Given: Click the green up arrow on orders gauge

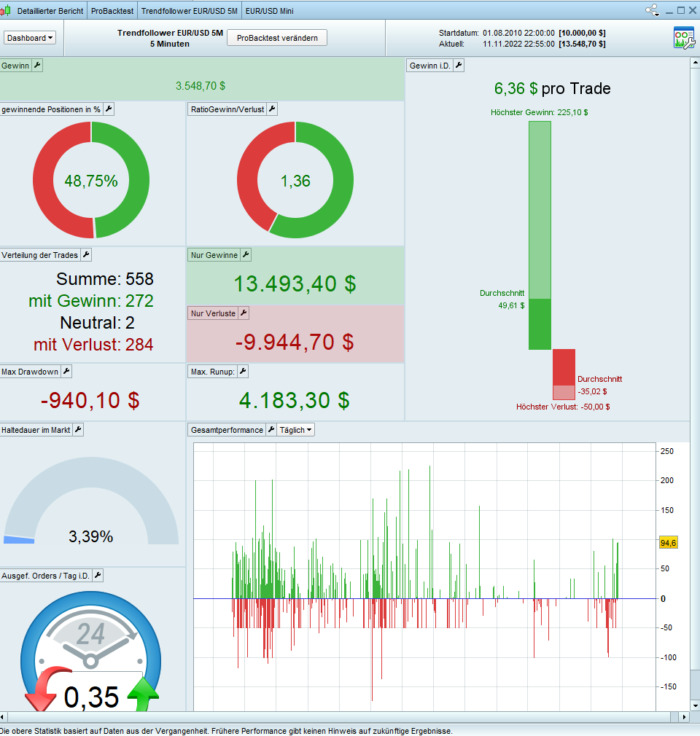Looking at the screenshot, I should click(x=143, y=694).
